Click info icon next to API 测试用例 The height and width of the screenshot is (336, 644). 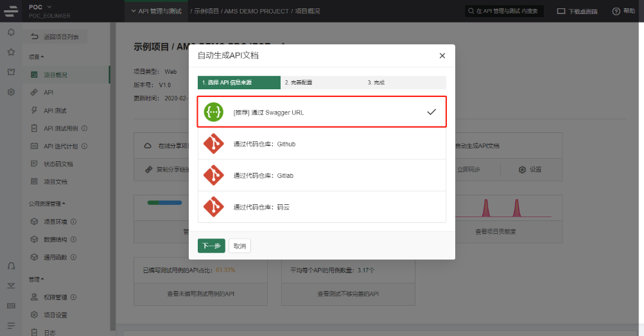point(84,128)
